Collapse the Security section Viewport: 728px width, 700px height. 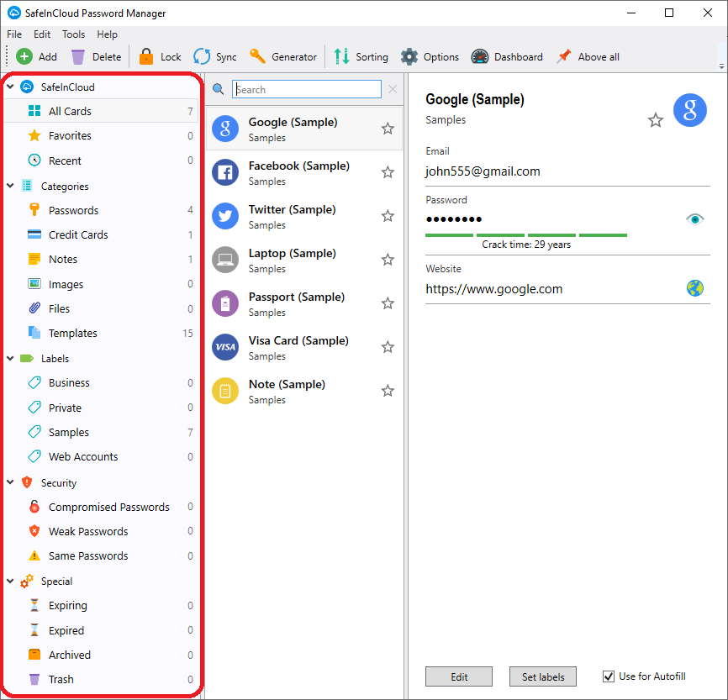10,482
